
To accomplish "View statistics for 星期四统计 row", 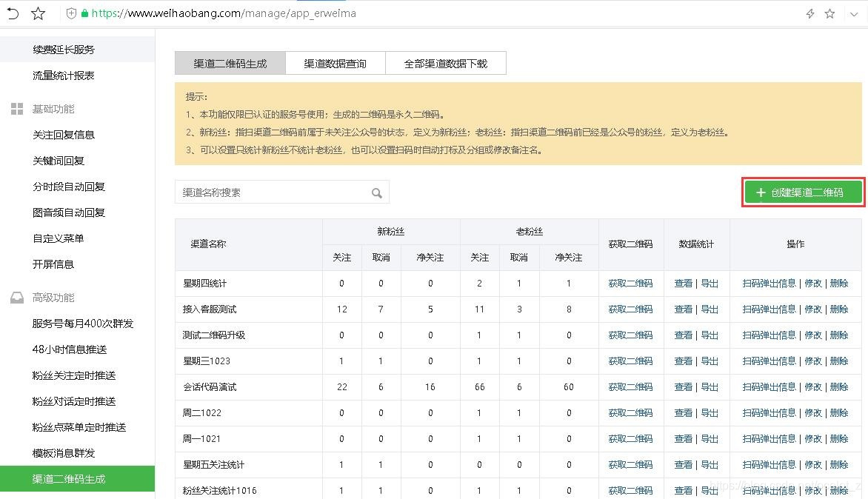I will coord(683,284).
